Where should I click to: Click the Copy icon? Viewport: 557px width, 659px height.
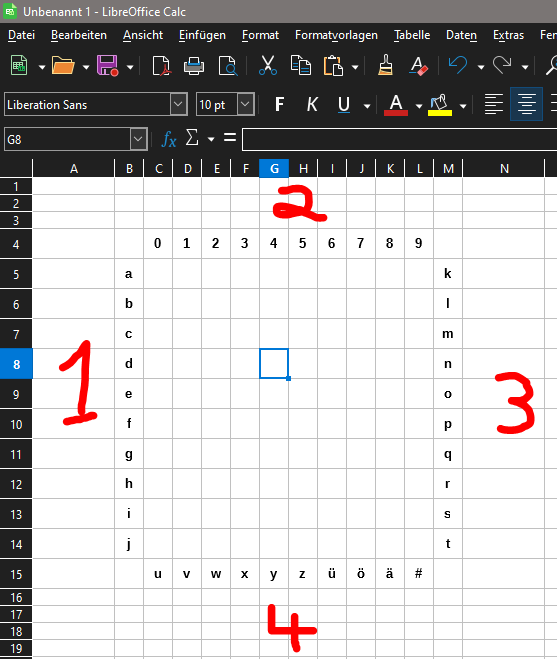click(301, 66)
